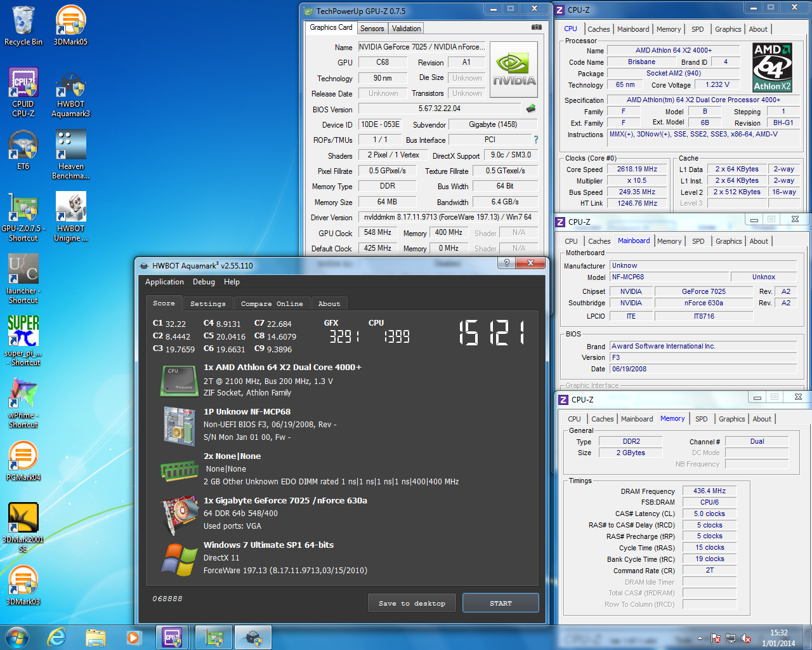Image resolution: width=812 pixels, height=650 pixels.
Task: Select the Score tab in Aquamark
Action: point(164,303)
